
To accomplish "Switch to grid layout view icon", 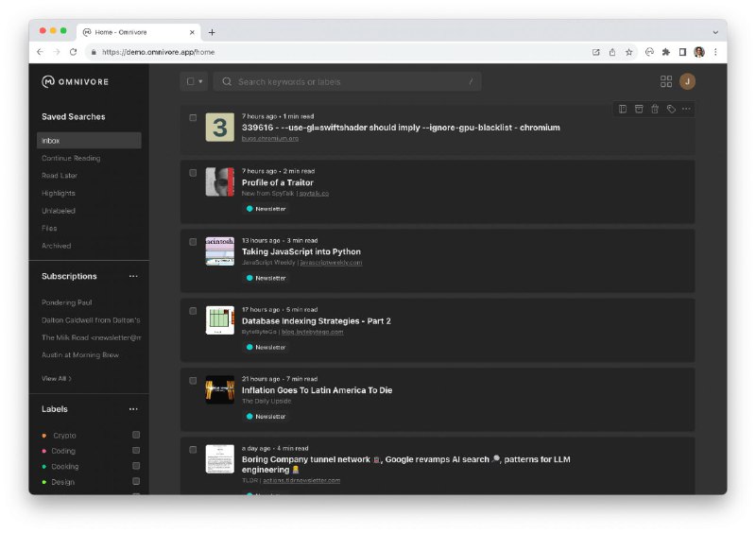I will 666,81.
